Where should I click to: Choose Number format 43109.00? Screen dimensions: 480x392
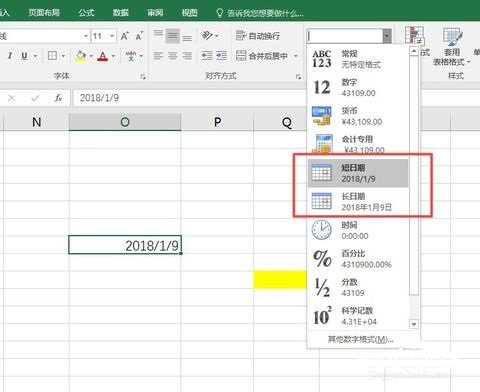tap(358, 87)
